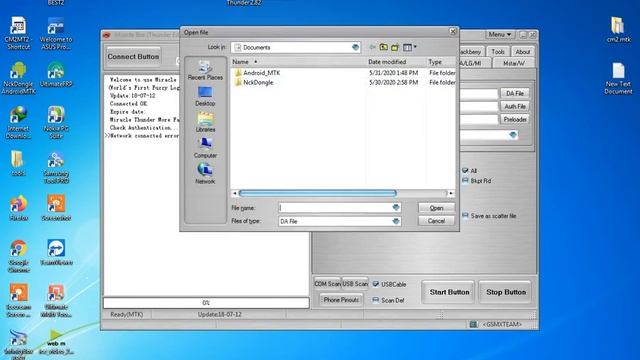Open the Welcome to ASUS Pro desktop icon
Image resolution: width=640 pixels, height=360 pixels.
[56, 33]
